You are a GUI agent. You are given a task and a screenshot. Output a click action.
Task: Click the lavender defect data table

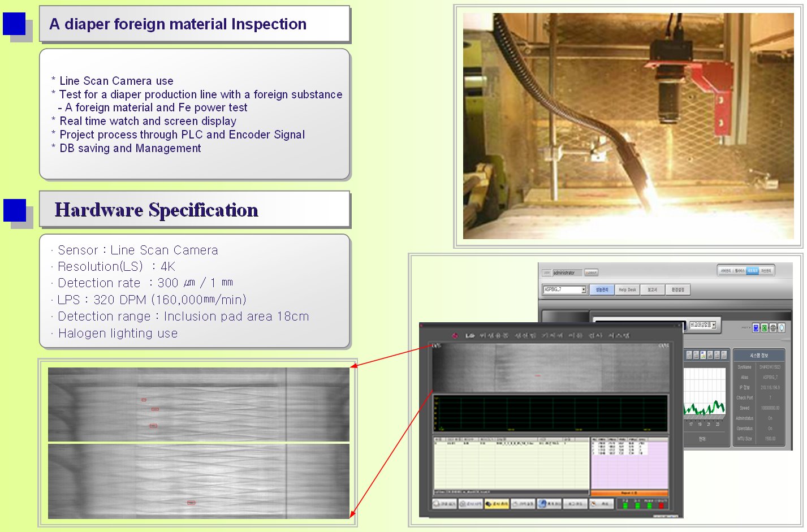coord(629,463)
